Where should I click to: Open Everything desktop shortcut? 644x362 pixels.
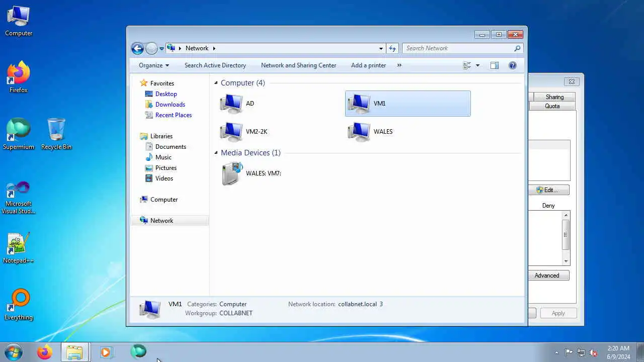[x=19, y=305]
